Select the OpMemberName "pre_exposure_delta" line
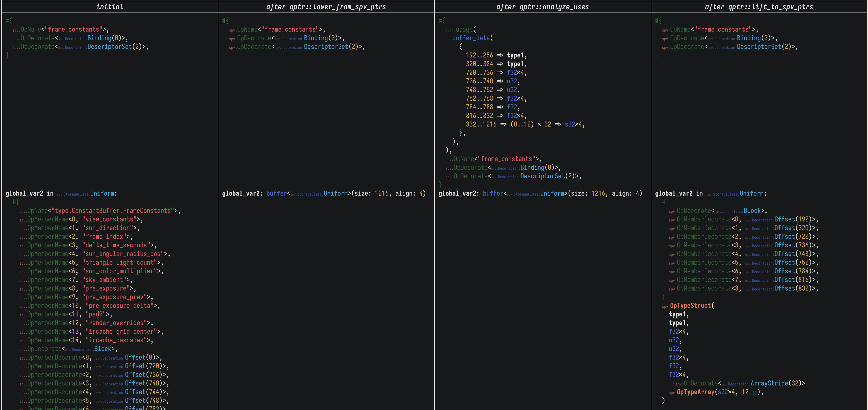 point(90,306)
